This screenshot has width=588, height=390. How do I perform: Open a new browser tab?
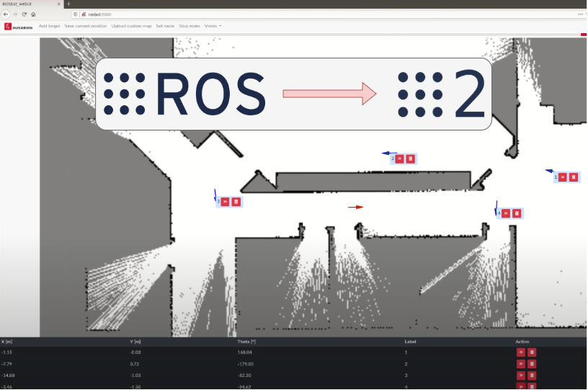(68, 4)
